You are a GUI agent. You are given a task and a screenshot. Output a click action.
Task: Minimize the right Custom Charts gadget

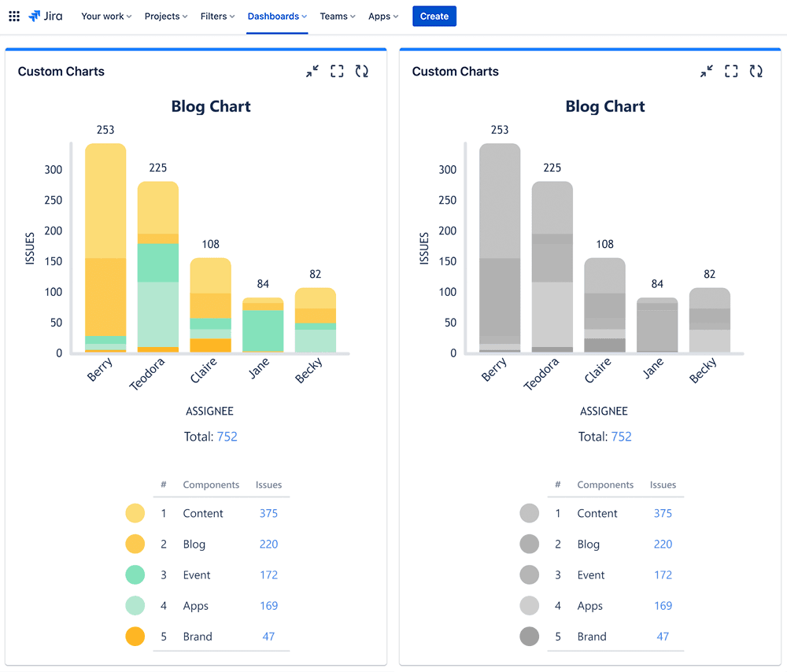tap(707, 72)
